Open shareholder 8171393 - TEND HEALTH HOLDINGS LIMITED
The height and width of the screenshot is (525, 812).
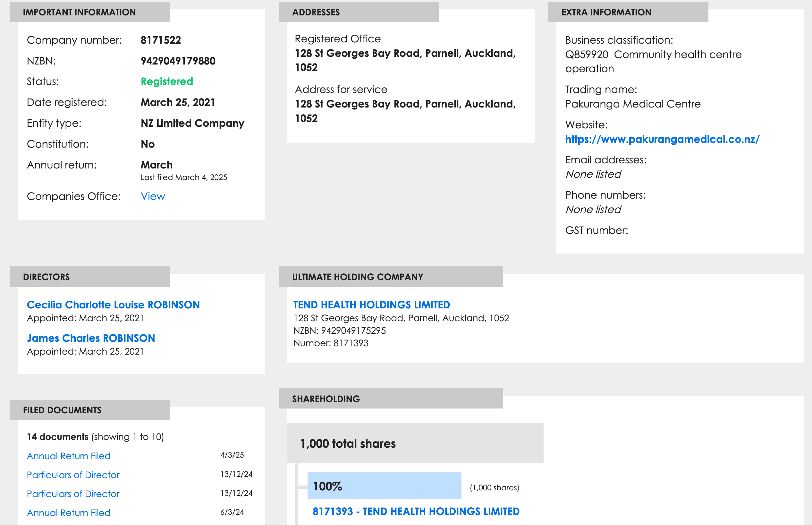tap(416, 512)
